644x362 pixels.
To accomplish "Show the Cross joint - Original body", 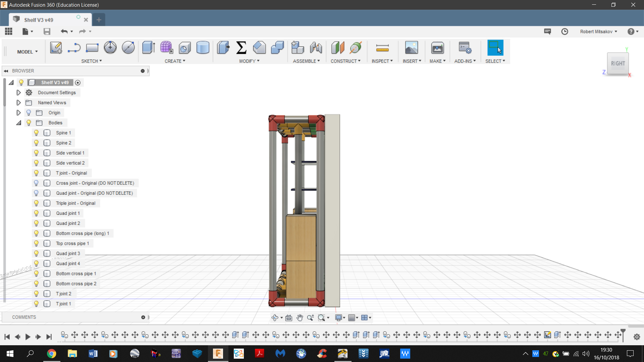I will [36, 183].
